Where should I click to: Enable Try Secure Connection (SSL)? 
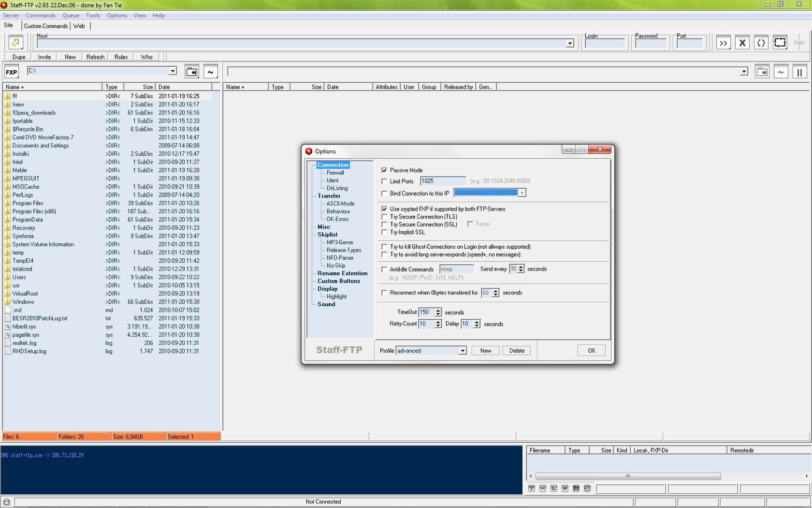point(384,224)
